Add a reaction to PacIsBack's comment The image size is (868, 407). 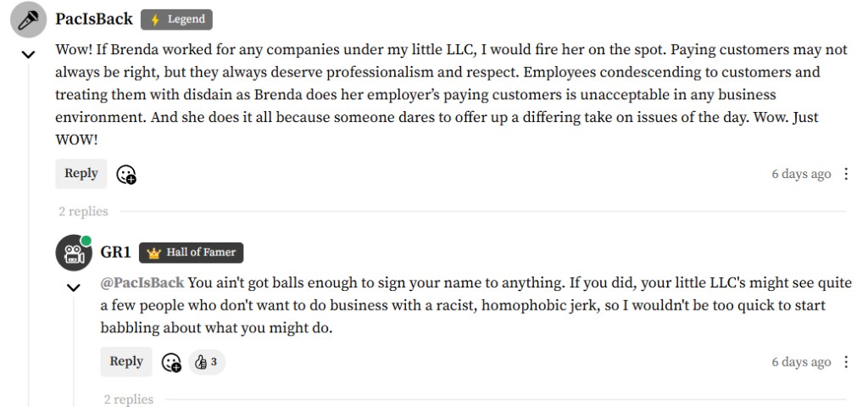pyautogui.click(x=126, y=175)
